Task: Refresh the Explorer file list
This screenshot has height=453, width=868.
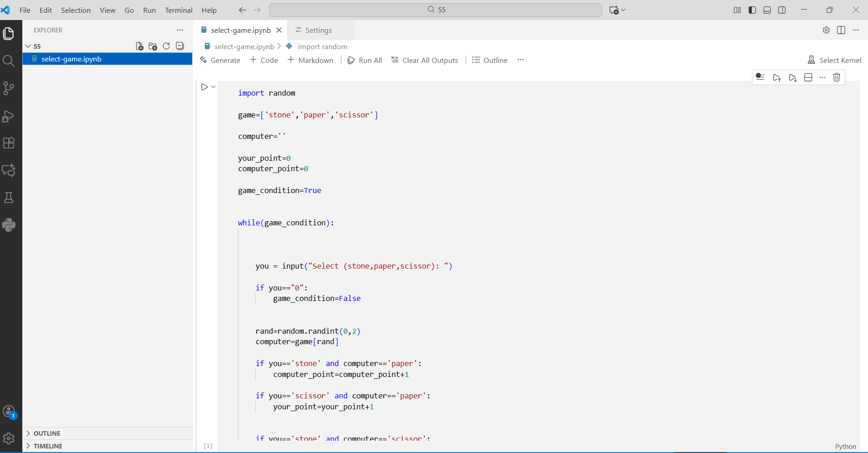Action: pyautogui.click(x=166, y=46)
